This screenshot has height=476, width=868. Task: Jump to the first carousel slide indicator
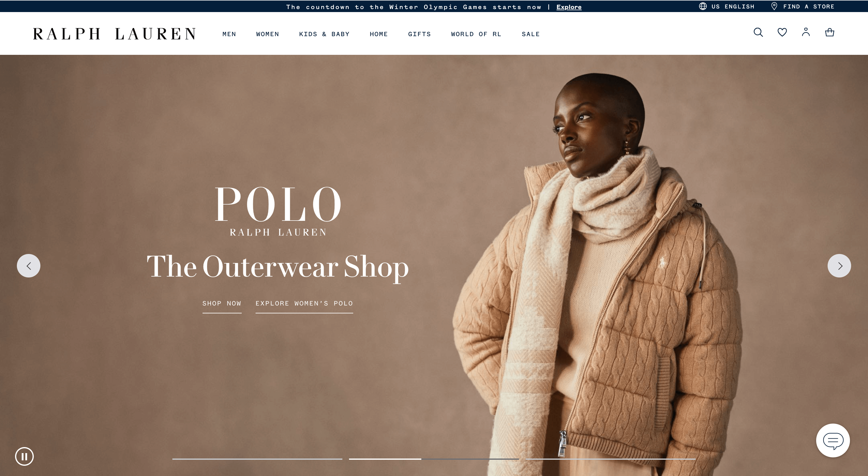coord(257,459)
